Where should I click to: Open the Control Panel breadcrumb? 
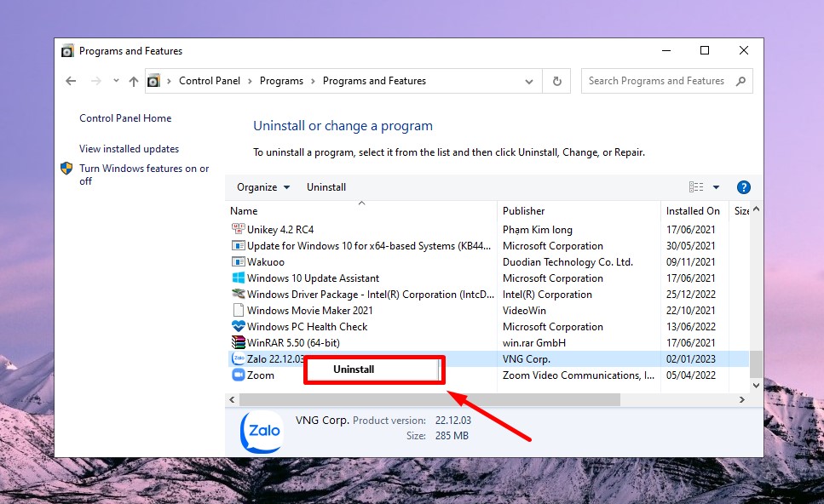209,81
